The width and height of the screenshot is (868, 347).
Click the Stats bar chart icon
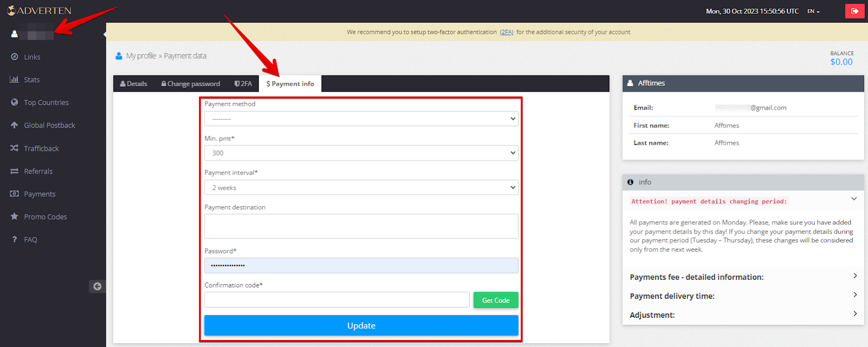[x=15, y=79]
